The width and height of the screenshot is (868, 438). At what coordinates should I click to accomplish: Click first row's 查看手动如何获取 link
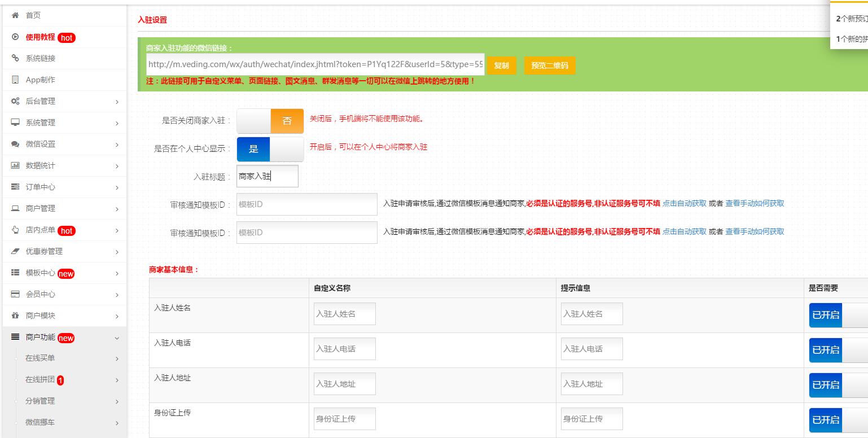[755, 203]
